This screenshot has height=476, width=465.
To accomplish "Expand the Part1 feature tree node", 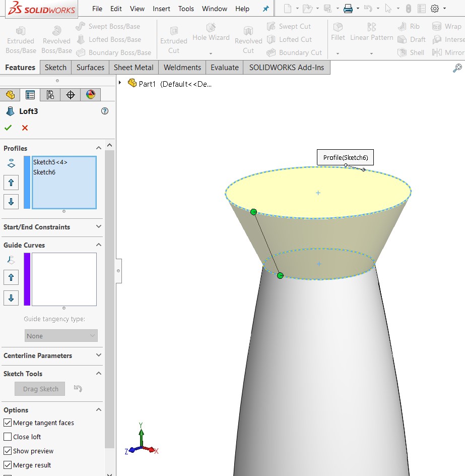I will tap(120, 83).
